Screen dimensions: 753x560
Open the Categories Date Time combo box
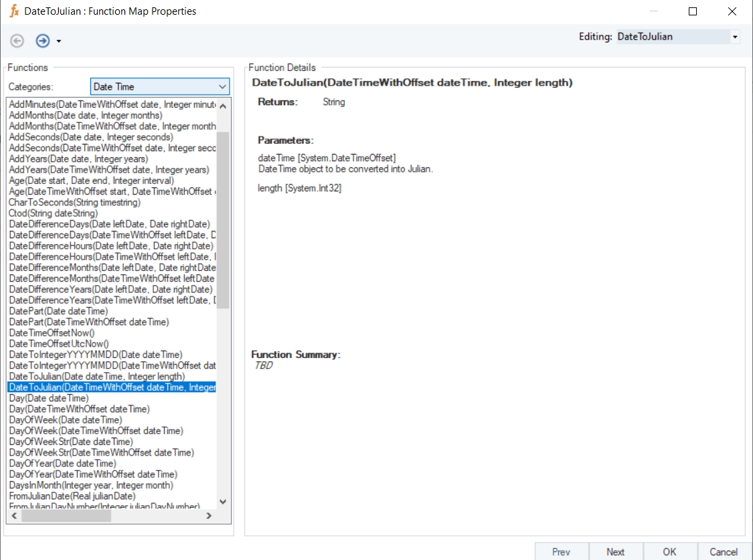(x=222, y=87)
